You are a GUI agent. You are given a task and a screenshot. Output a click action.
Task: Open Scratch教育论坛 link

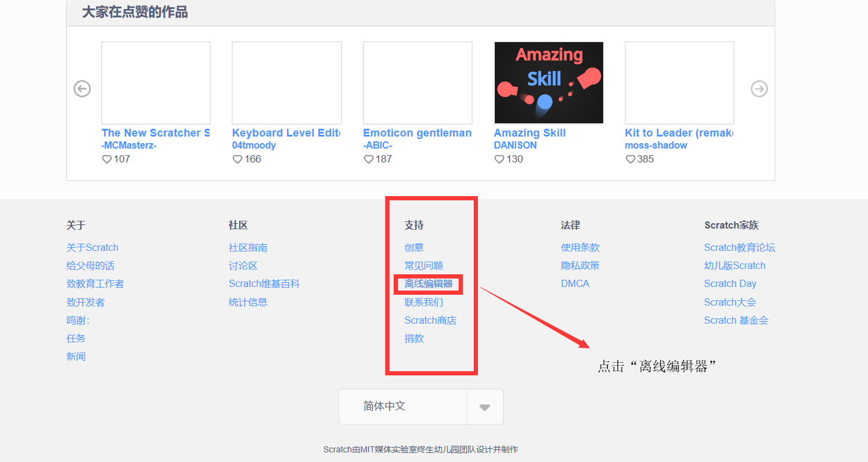pyautogui.click(x=740, y=248)
